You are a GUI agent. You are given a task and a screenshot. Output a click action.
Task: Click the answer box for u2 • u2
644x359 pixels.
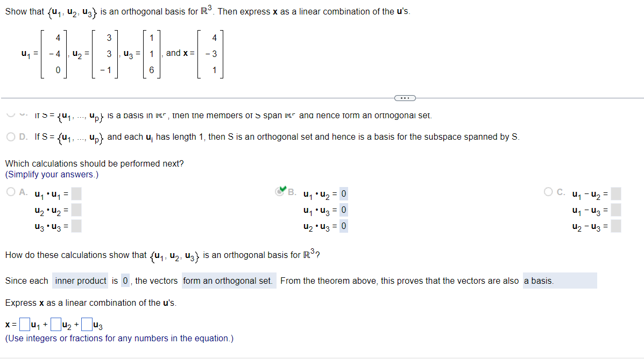click(x=75, y=210)
